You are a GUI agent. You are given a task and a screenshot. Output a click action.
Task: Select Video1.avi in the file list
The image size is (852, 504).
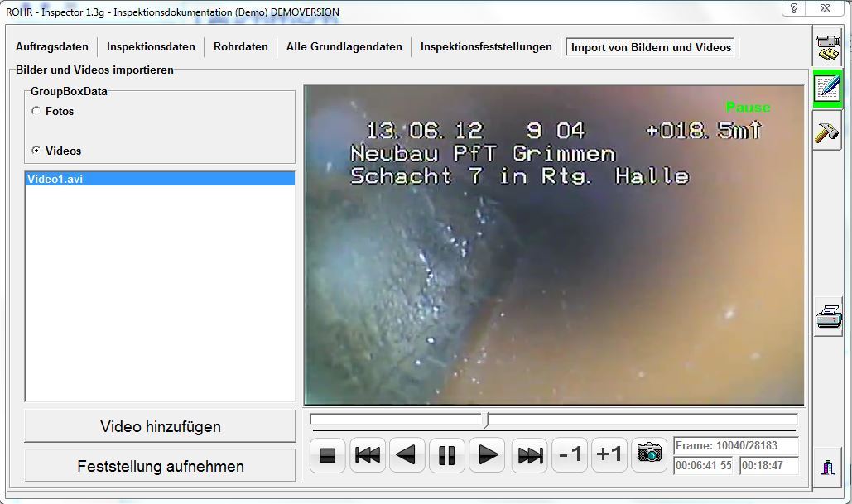160,179
